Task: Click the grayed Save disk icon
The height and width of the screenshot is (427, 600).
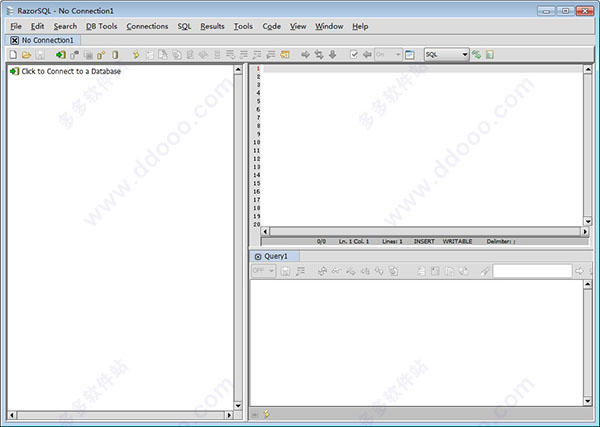Action: point(40,55)
